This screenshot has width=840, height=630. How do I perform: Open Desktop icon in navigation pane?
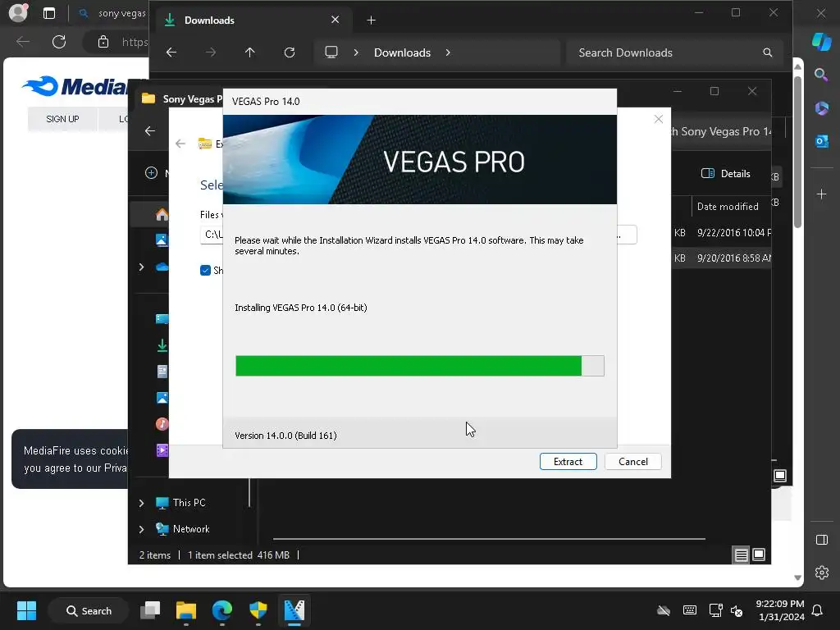coord(162,319)
